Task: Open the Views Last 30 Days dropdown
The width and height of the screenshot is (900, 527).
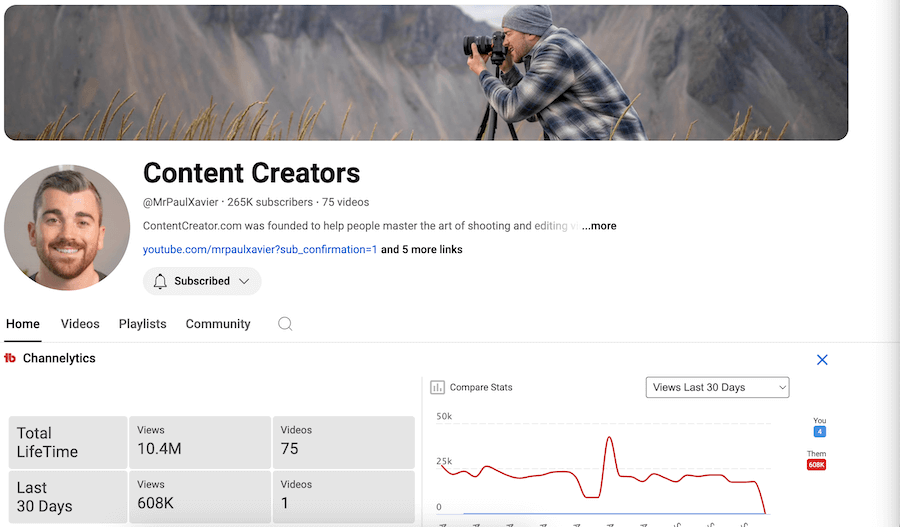Action: tap(717, 388)
